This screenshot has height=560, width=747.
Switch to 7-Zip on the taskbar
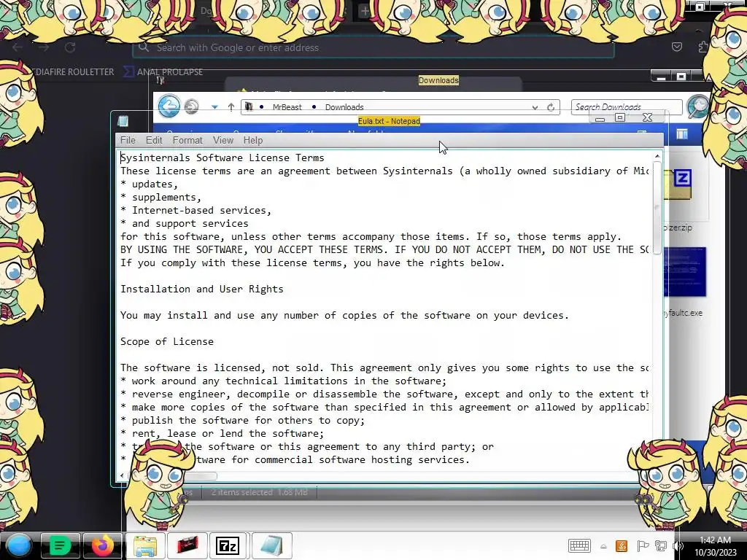click(x=228, y=545)
